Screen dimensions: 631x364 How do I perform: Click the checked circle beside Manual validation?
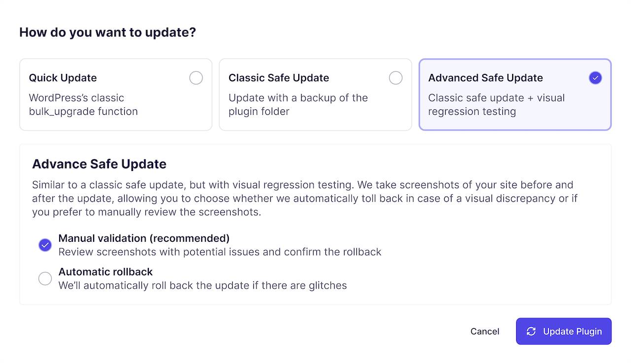point(45,245)
